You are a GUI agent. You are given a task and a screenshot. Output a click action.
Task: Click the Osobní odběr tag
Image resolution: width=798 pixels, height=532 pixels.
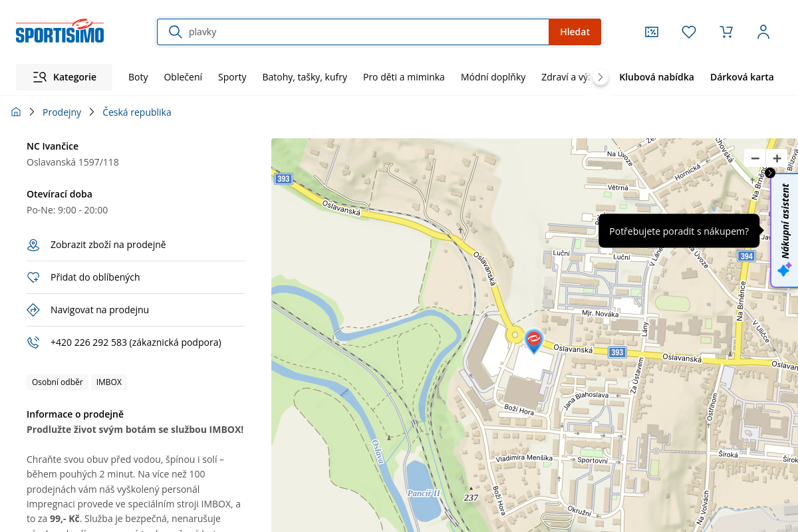(x=57, y=382)
